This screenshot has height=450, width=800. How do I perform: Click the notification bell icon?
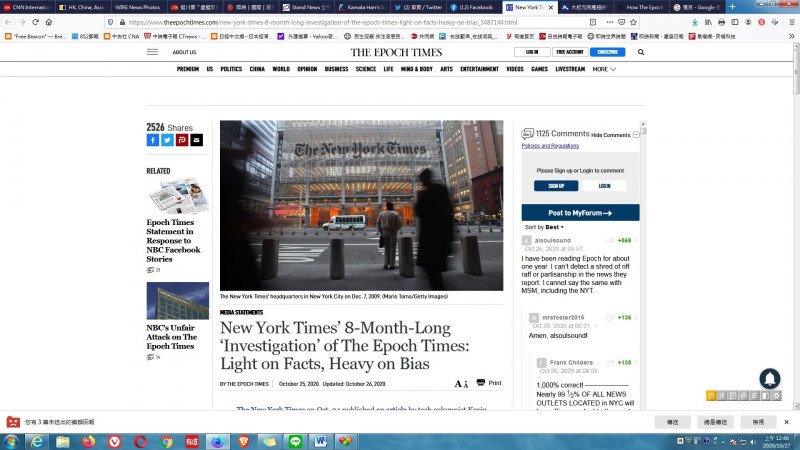pos(769,379)
